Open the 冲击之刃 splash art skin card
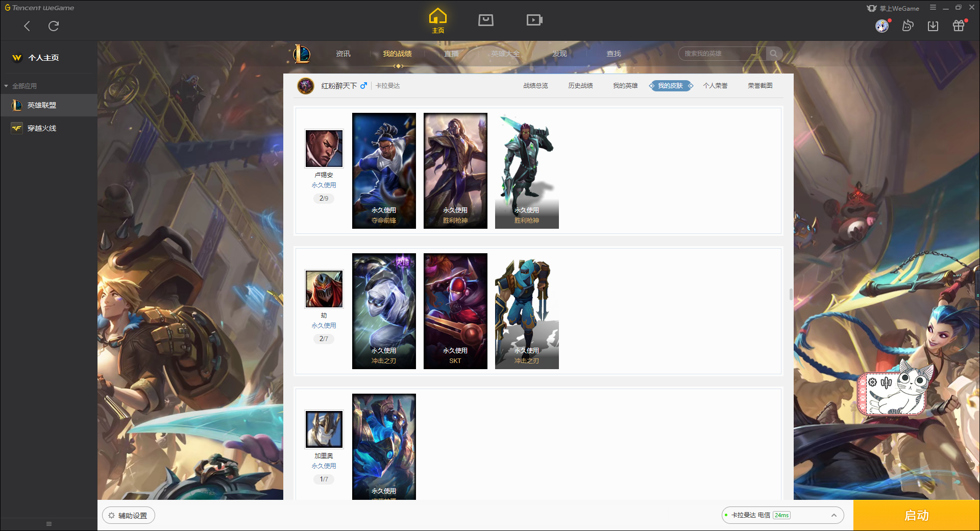This screenshot has height=531, width=980. [x=384, y=311]
